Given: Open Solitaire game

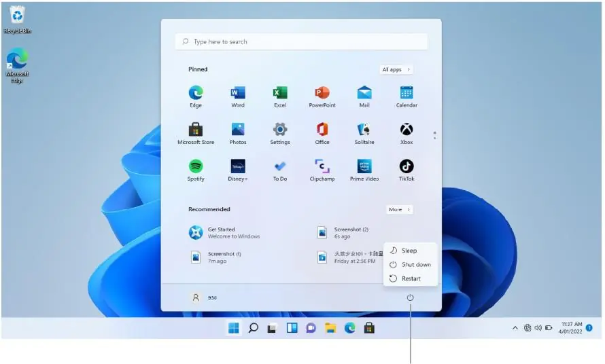Looking at the screenshot, I should point(364,133).
